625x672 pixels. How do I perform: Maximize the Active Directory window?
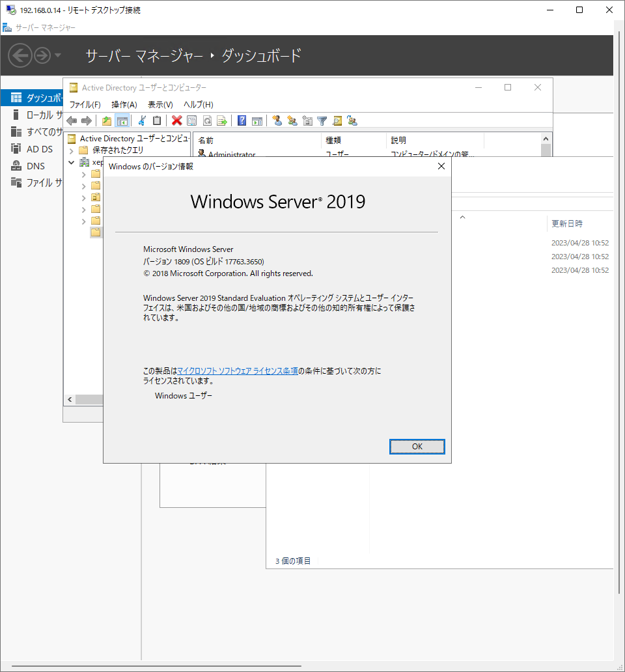pyautogui.click(x=508, y=87)
